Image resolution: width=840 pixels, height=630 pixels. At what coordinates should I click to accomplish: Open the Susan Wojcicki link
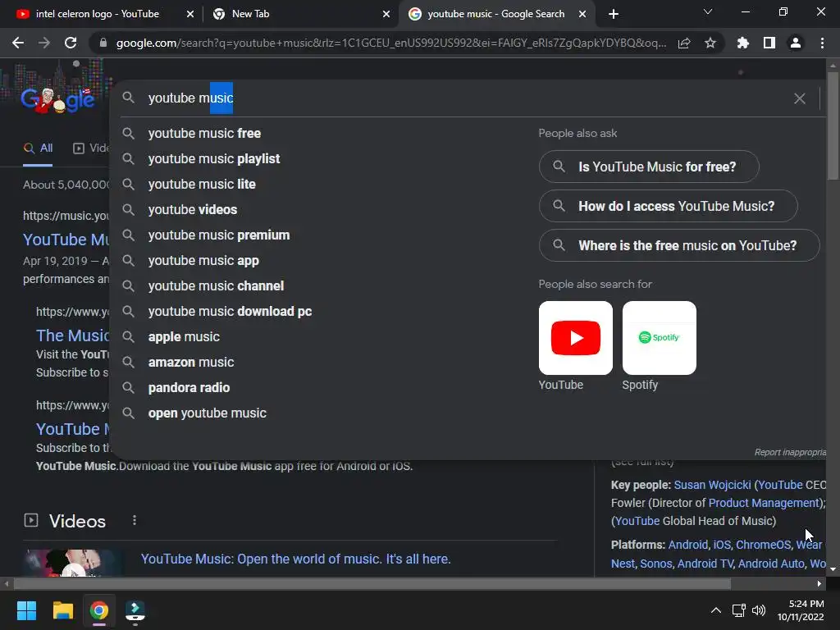tap(713, 486)
